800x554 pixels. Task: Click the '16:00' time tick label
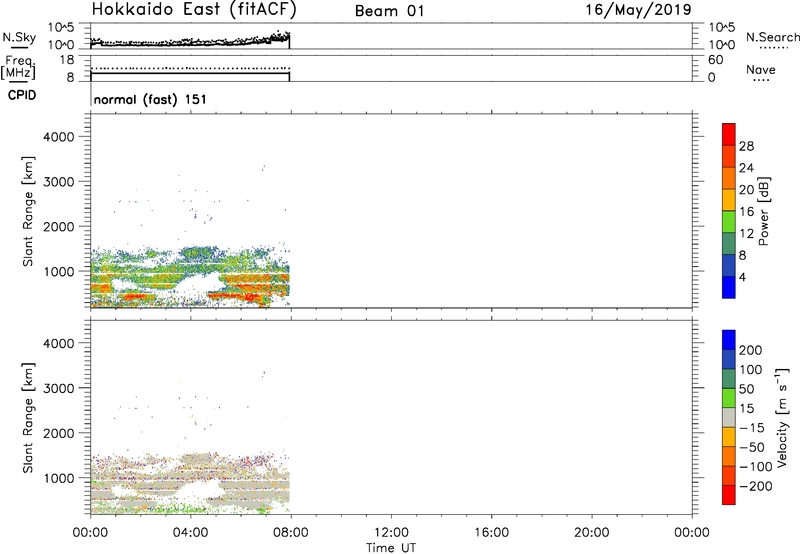tap(491, 533)
